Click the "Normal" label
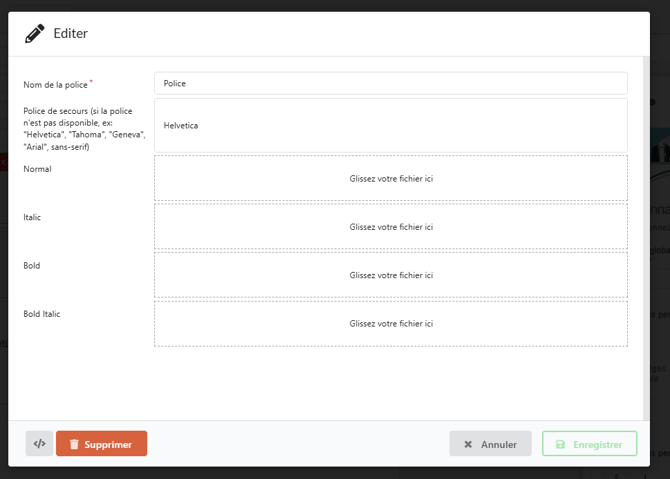 [x=37, y=169]
